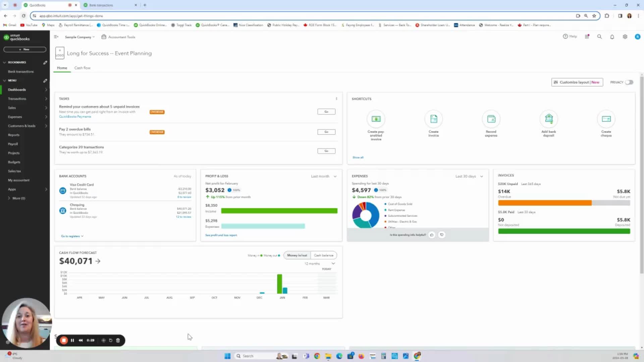Collapse the sidebar navigation hamburger icon
The height and width of the screenshot is (362, 644).
pyautogui.click(x=56, y=37)
